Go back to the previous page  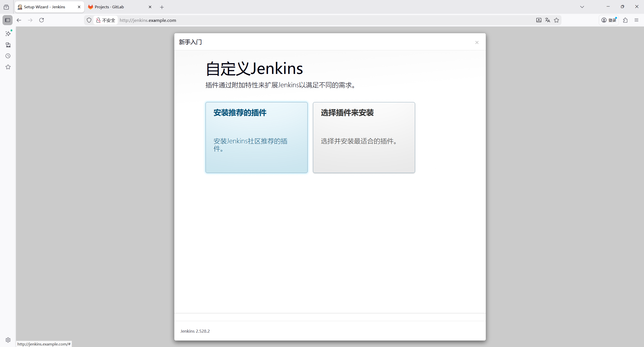[x=19, y=20]
